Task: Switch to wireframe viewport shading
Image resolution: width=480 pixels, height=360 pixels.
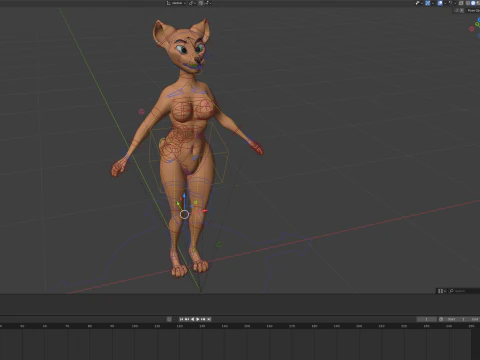Action: [x=467, y=3]
